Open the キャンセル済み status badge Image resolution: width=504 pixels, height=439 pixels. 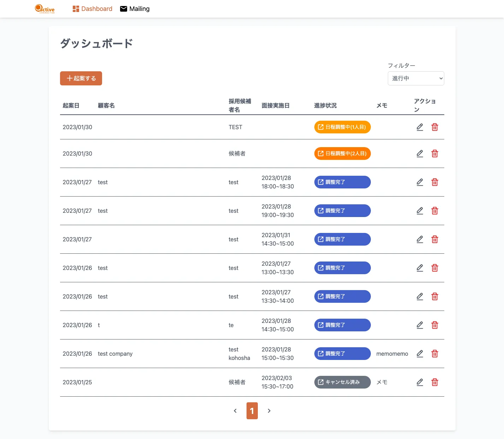tap(342, 382)
